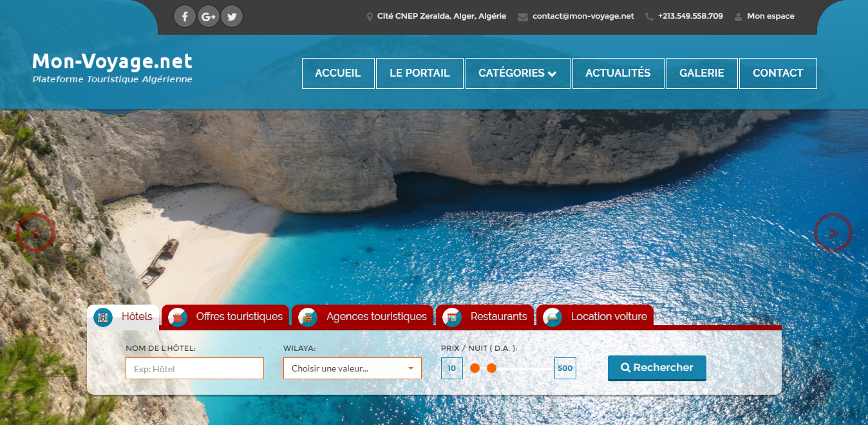The width and height of the screenshot is (868, 425).
Task: Click the Rechercher search button
Action: click(x=657, y=368)
